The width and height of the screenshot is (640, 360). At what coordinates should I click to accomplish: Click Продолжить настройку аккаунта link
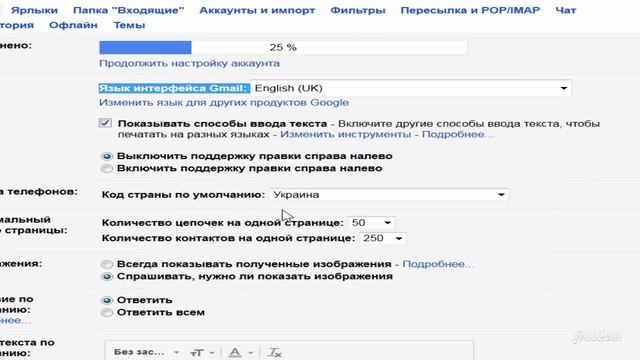[x=189, y=63]
